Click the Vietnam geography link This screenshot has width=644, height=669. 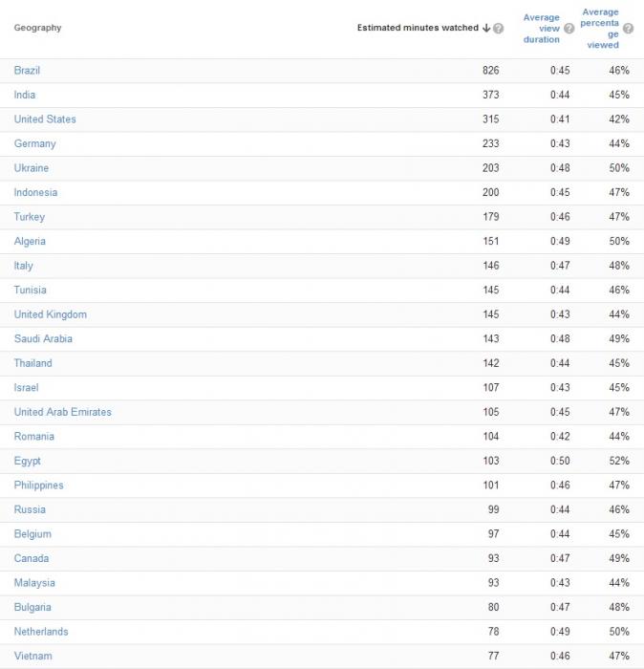click(x=32, y=656)
